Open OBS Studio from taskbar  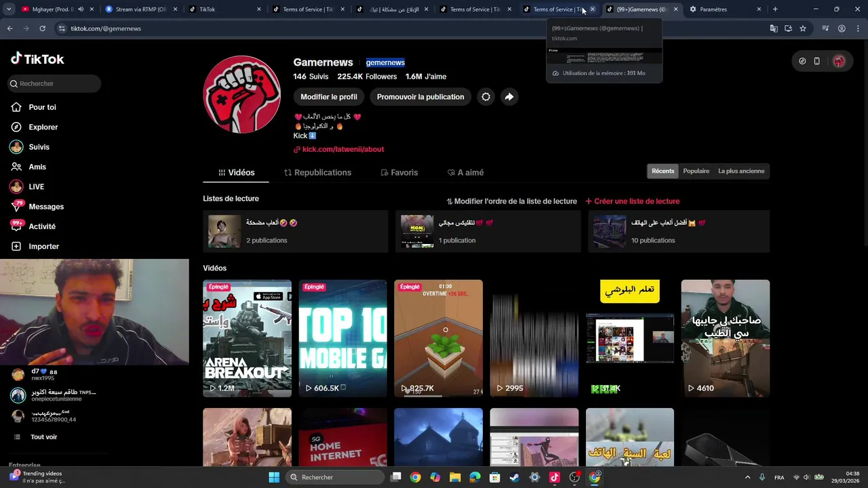tap(574, 477)
